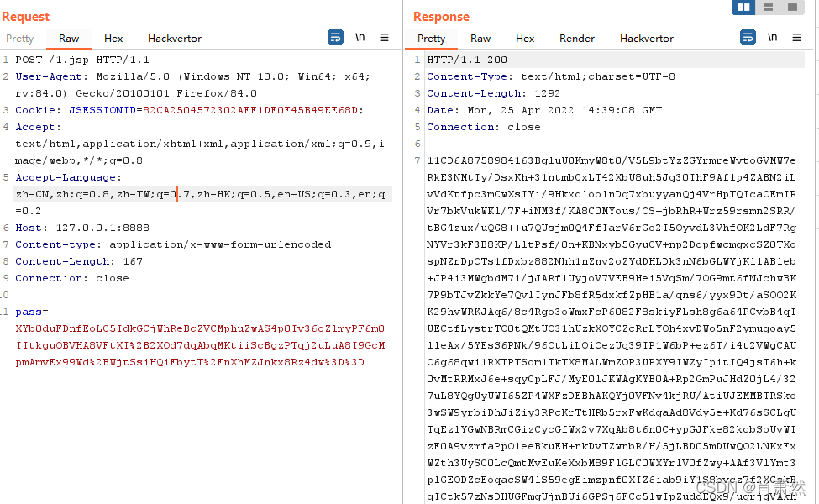Open Hackvertor tab in Response panel

click(x=647, y=39)
